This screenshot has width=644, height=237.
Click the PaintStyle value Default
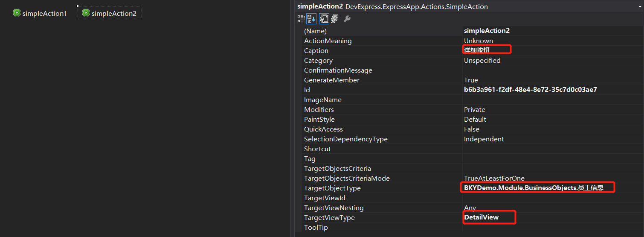coord(475,119)
